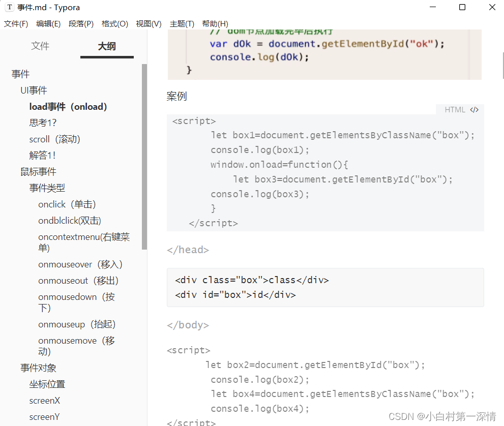Image resolution: width=504 pixels, height=426 pixels.
Task: Go to outline item 思考1?
Action: click(43, 123)
